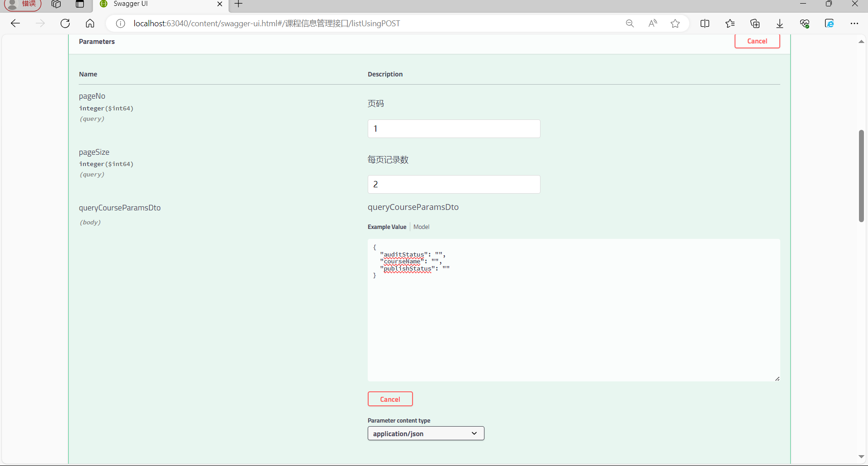Select the Swagger UI tab
This screenshot has height=466, width=868.
pos(161,4)
